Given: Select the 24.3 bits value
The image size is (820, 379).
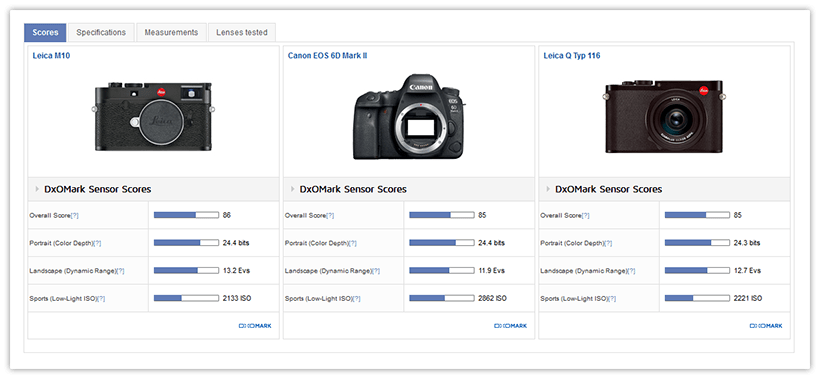Looking at the screenshot, I should point(747,243).
